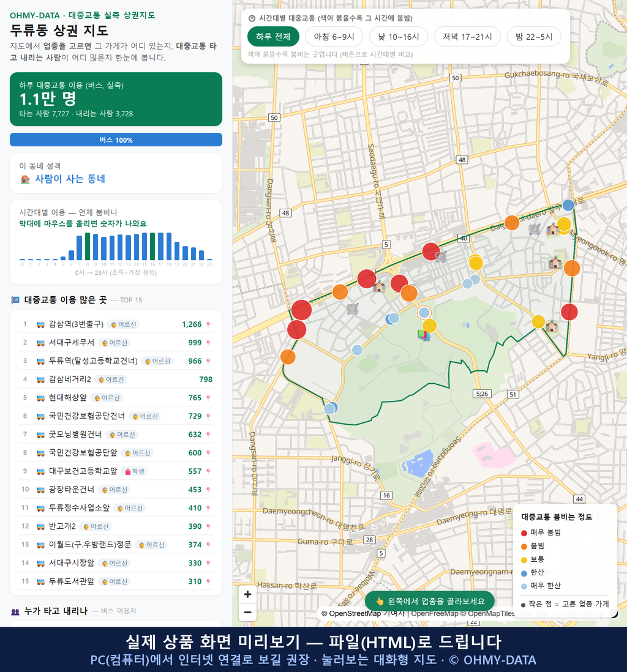The width and height of the screenshot is (627, 672).
Task: Click the 광장타운건너 stop name
Action: [72, 490]
